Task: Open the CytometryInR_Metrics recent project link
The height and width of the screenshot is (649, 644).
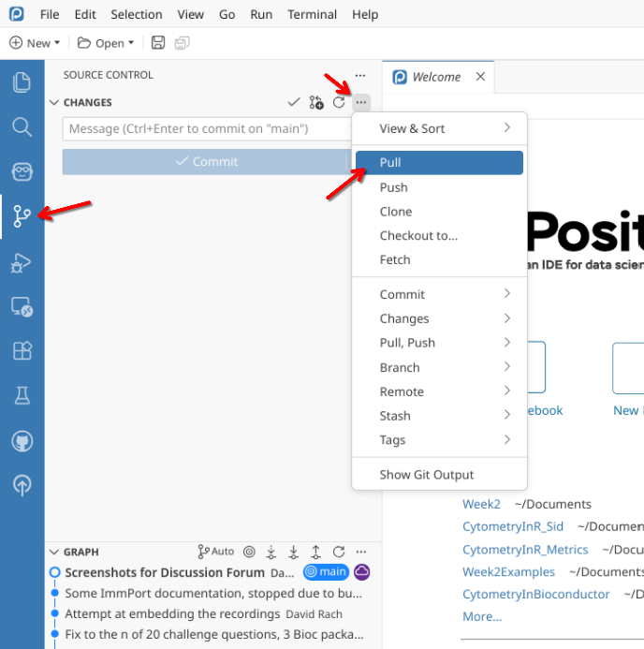Action: pos(525,550)
